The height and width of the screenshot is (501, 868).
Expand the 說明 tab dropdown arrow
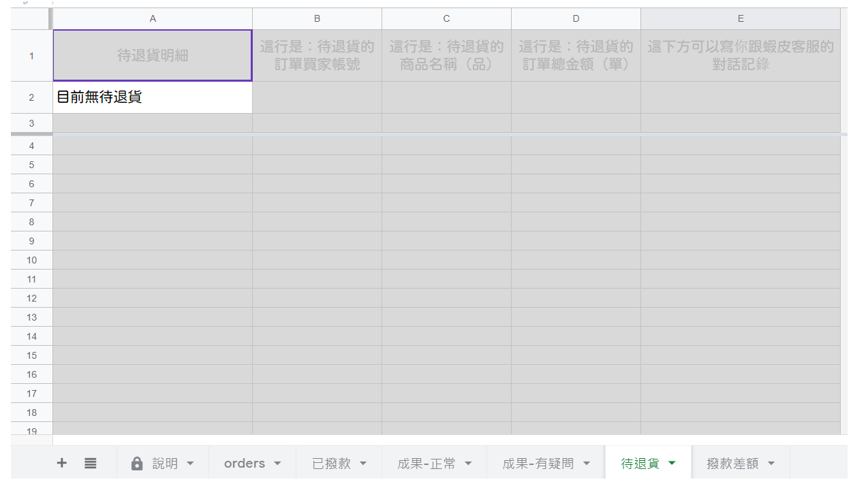pyautogui.click(x=190, y=464)
